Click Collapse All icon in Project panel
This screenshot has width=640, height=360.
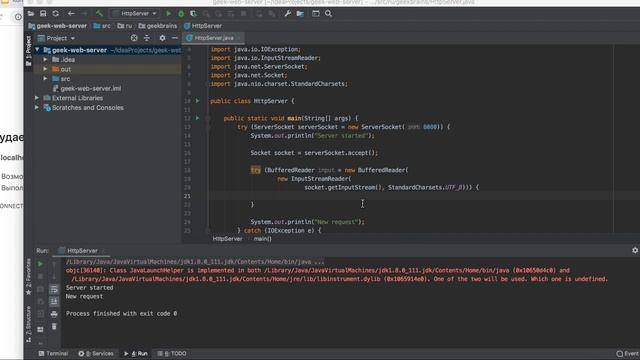[x=147, y=38]
